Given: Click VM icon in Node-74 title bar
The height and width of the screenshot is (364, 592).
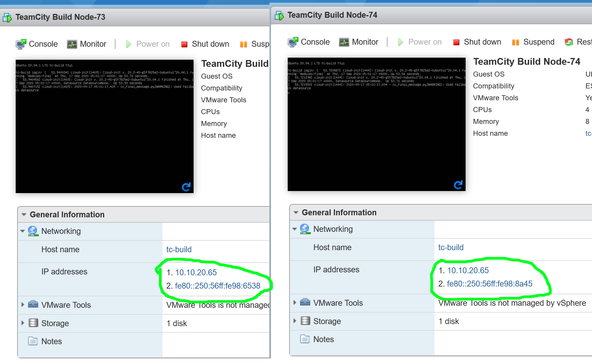Looking at the screenshot, I should (279, 15).
